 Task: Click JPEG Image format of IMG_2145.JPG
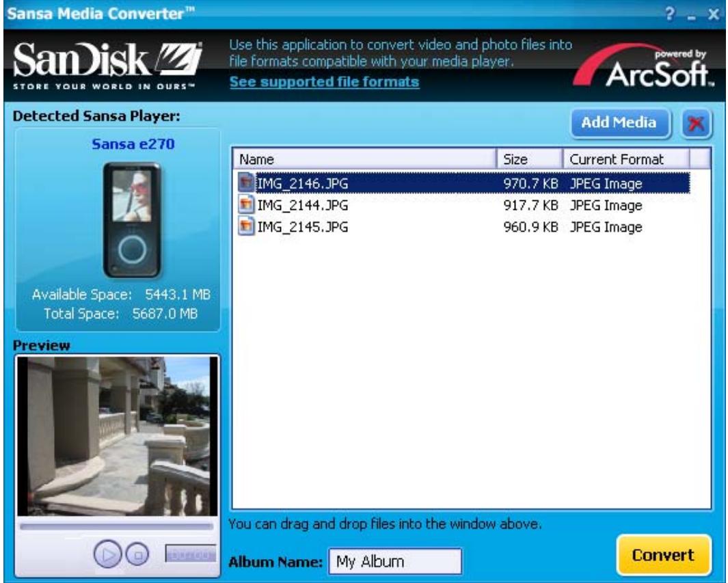pos(606,227)
